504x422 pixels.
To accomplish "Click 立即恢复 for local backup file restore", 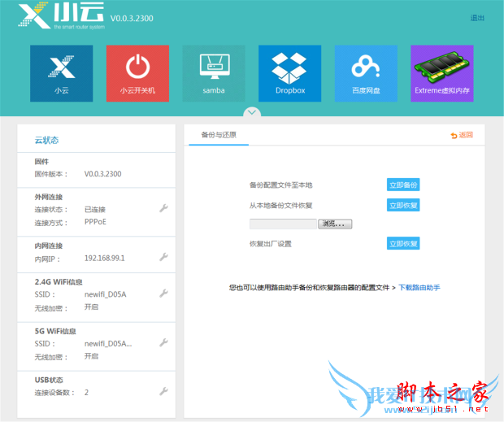I will tap(403, 206).
